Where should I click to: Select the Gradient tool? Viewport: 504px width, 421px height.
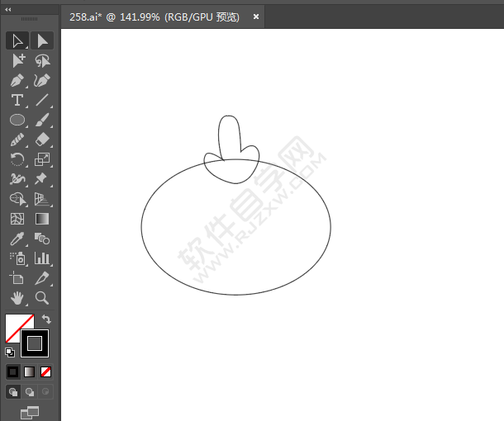pos(42,219)
